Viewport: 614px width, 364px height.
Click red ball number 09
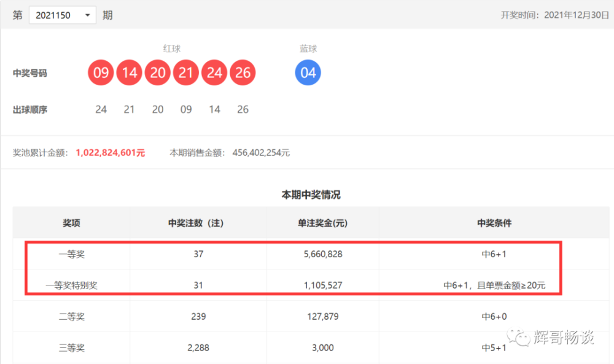[x=101, y=72]
